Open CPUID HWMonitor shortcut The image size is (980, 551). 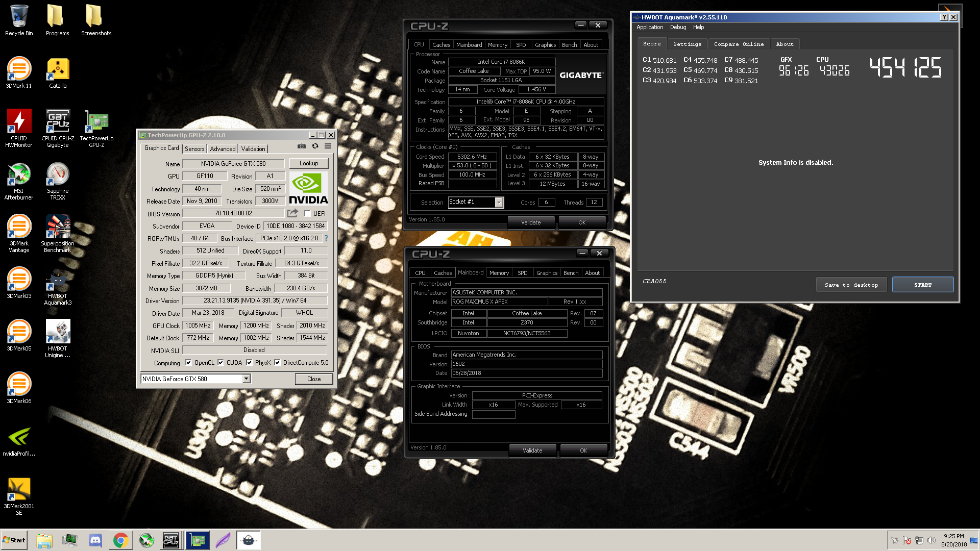click(x=19, y=129)
